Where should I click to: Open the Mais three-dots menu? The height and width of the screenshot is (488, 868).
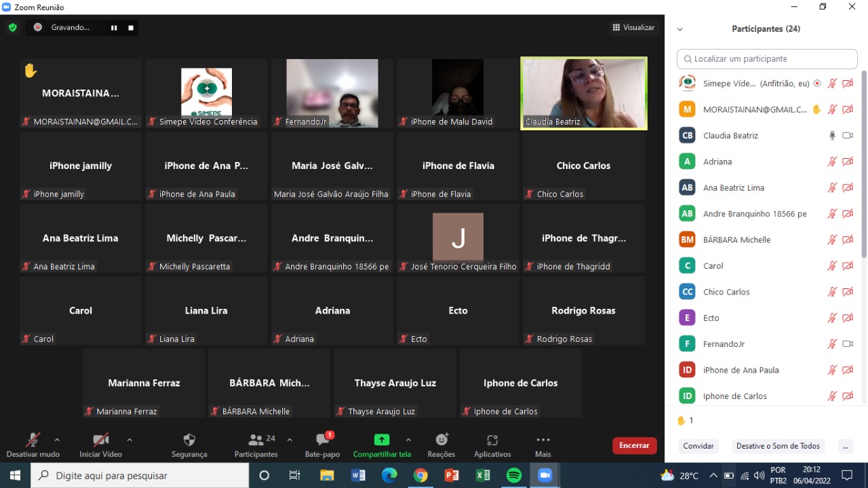click(x=543, y=440)
